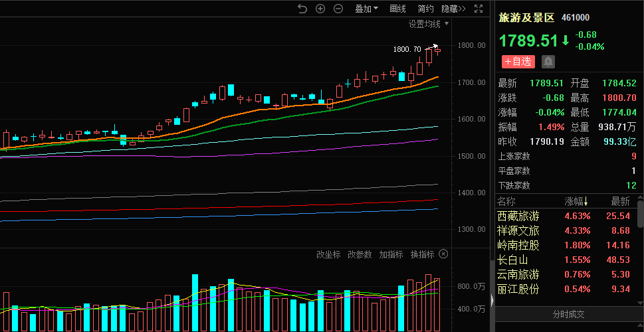
Task: Click the undo arrow icon in chart toolbar
Action: click(302, 9)
